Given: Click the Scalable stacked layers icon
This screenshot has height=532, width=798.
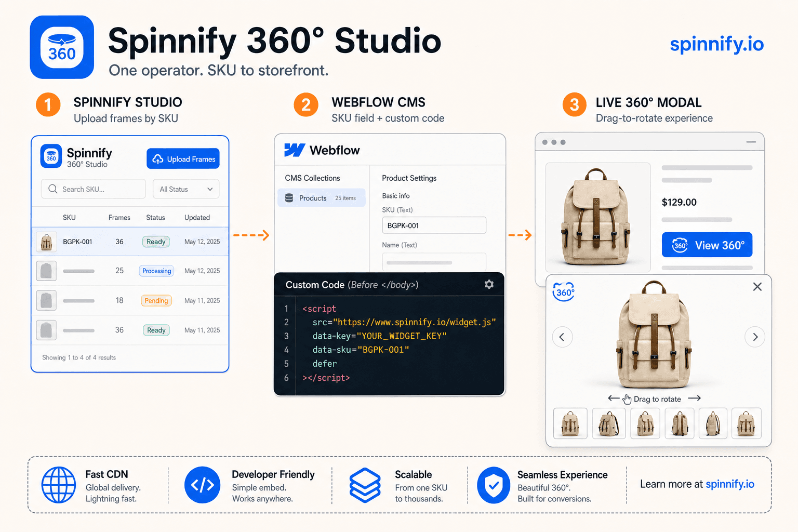Looking at the screenshot, I should pos(365,485).
